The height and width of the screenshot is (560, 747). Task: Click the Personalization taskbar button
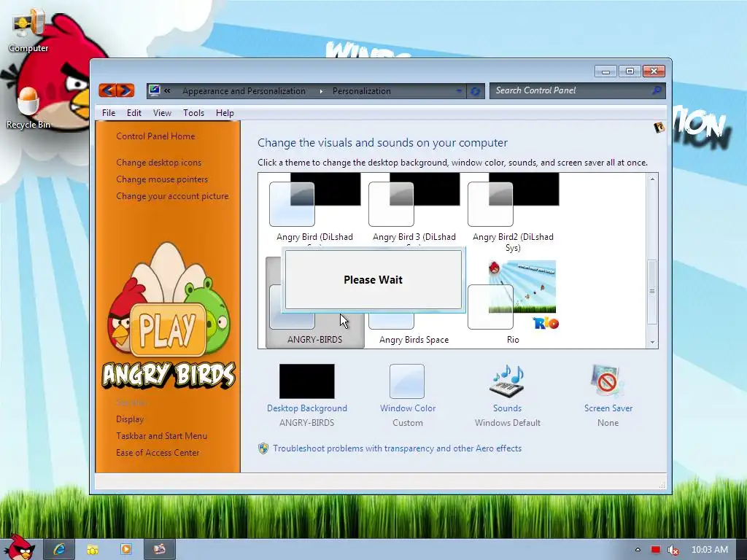click(160, 549)
